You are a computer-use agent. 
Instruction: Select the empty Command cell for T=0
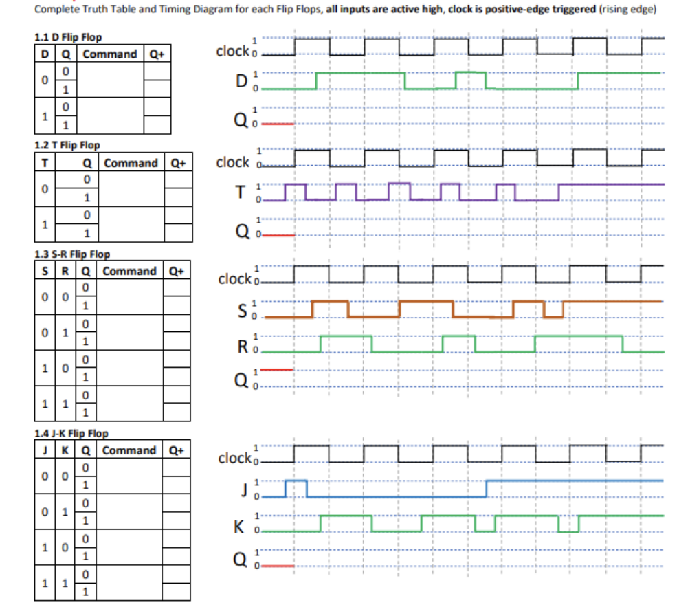[x=129, y=186]
